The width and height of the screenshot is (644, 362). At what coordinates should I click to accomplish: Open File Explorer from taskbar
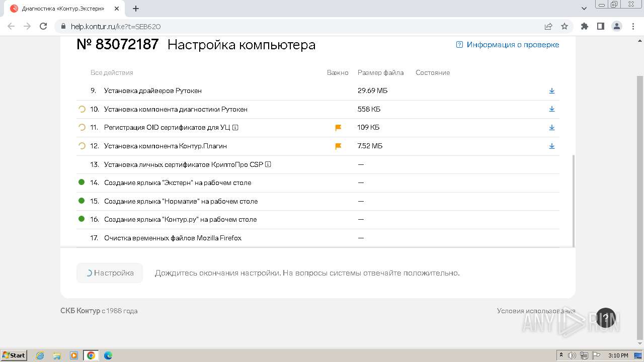tap(57, 355)
